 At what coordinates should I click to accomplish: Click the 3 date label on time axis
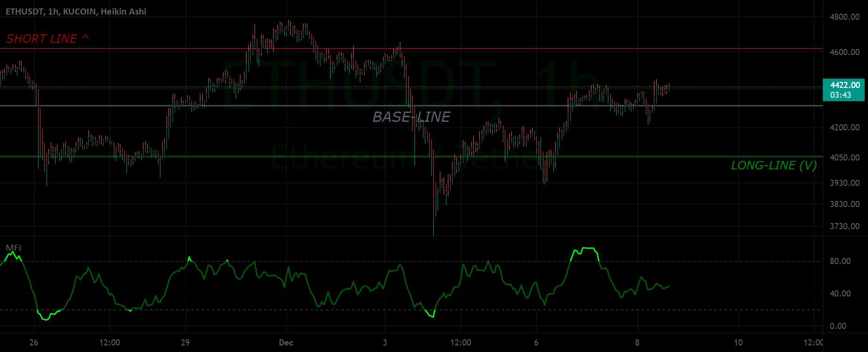click(x=385, y=343)
